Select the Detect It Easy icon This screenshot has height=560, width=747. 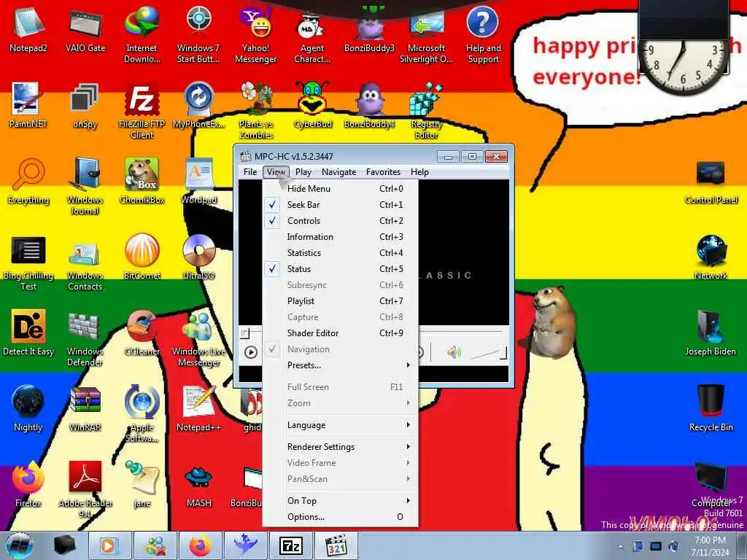[x=28, y=332]
